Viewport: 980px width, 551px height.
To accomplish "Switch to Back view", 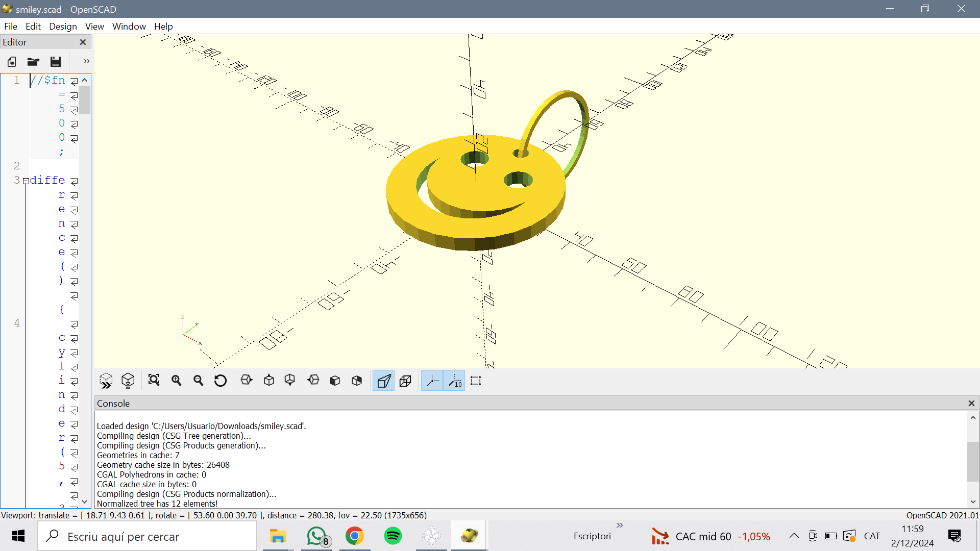I will coord(357,381).
